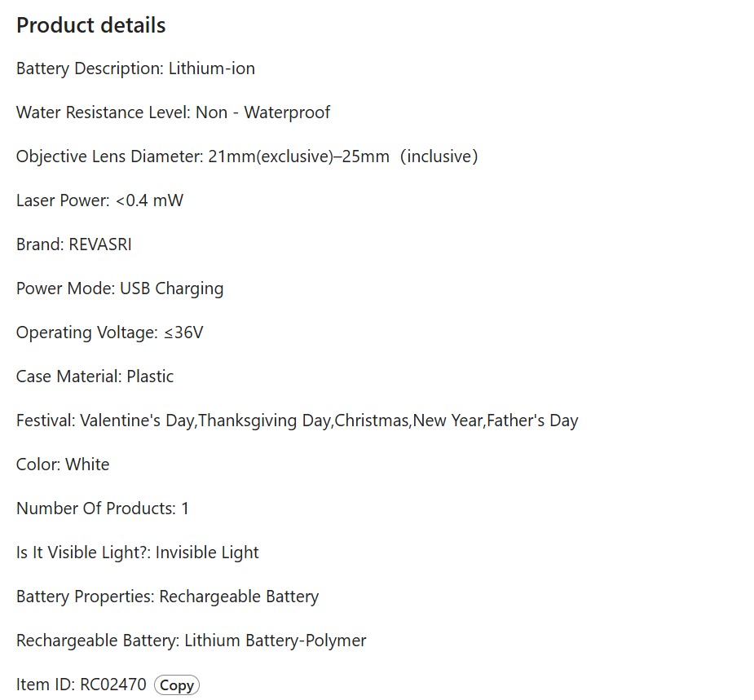The image size is (754, 700).
Task: Click the Rechargeable Battery property value
Action: tap(239, 597)
